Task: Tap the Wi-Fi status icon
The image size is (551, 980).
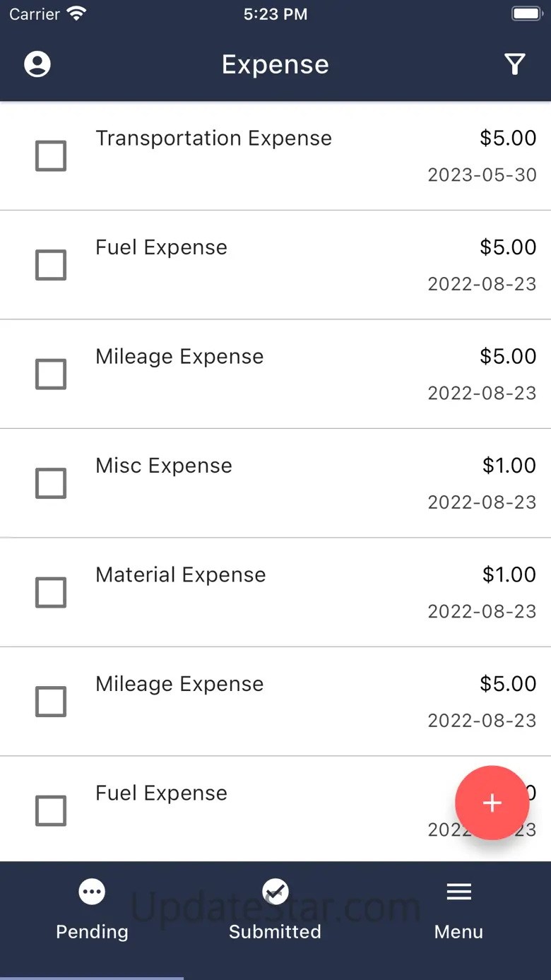Action: click(76, 13)
